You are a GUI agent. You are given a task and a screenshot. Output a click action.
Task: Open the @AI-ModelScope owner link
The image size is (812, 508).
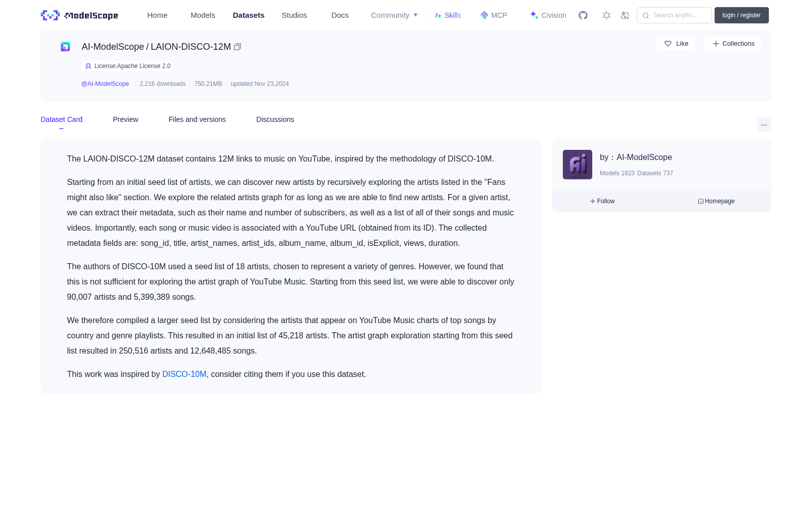(x=105, y=84)
